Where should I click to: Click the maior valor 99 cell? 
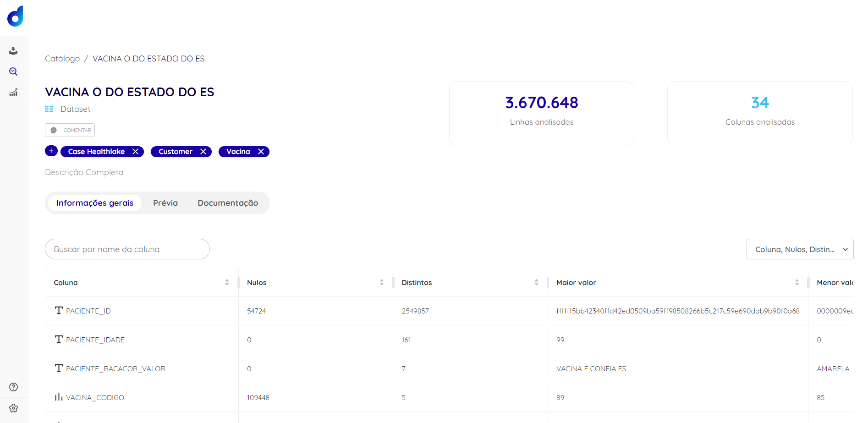pos(560,340)
